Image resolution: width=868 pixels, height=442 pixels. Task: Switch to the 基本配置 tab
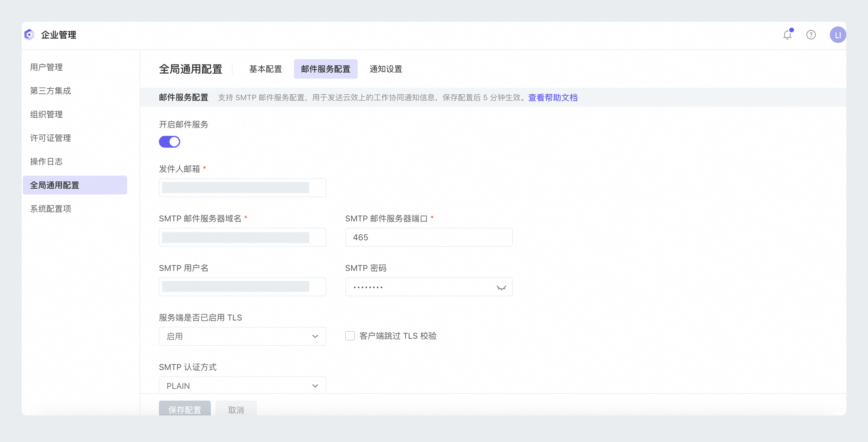pyautogui.click(x=266, y=69)
